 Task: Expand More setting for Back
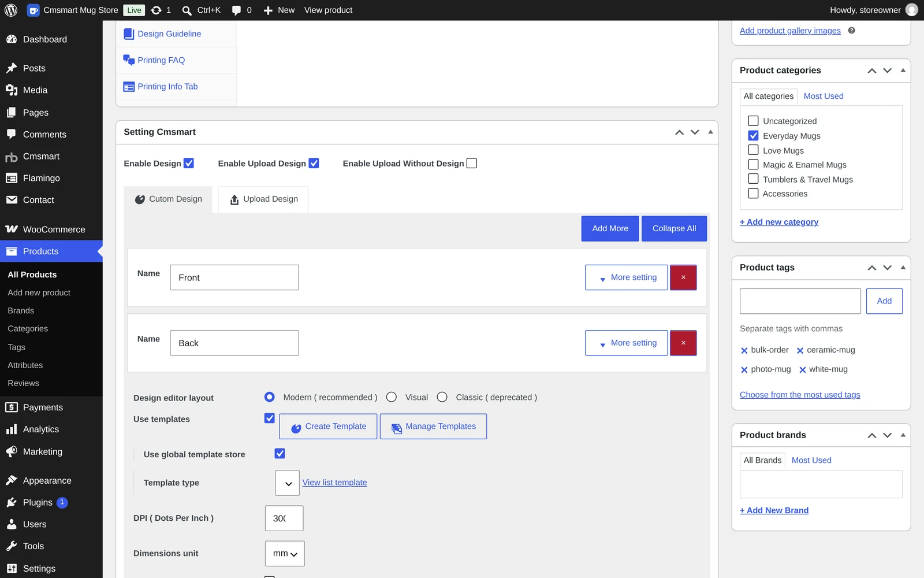(627, 343)
